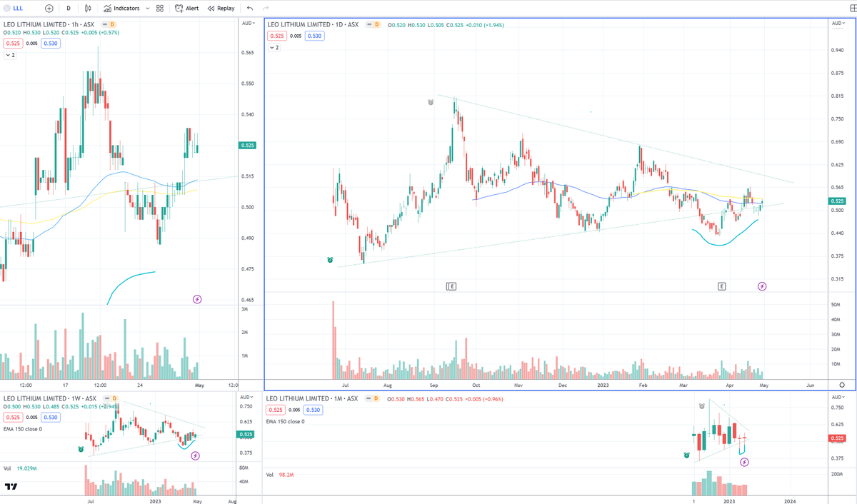
Task: Click the blue 0.530 buy button on 1D chart
Action: 314,36
